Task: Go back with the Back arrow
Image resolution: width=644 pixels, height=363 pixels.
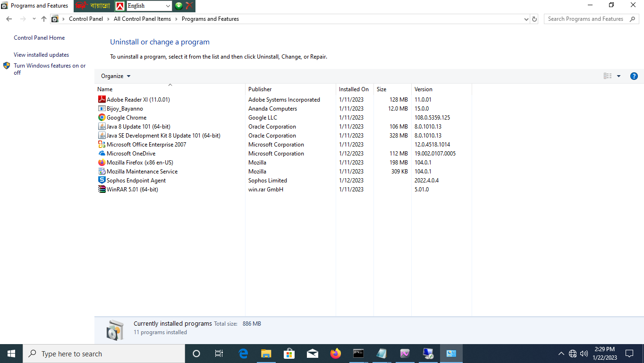Action: click(x=9, y=19)
